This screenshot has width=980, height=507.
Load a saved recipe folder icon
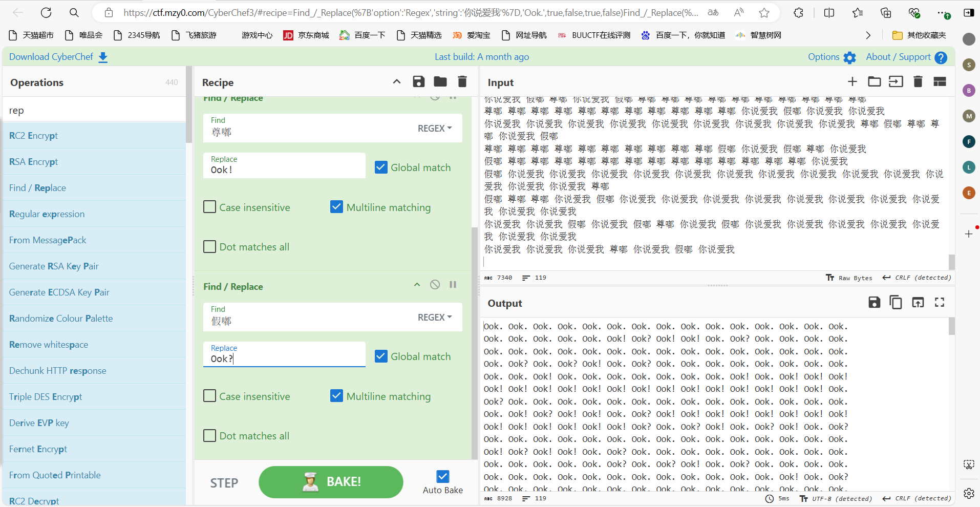[440, 81]
